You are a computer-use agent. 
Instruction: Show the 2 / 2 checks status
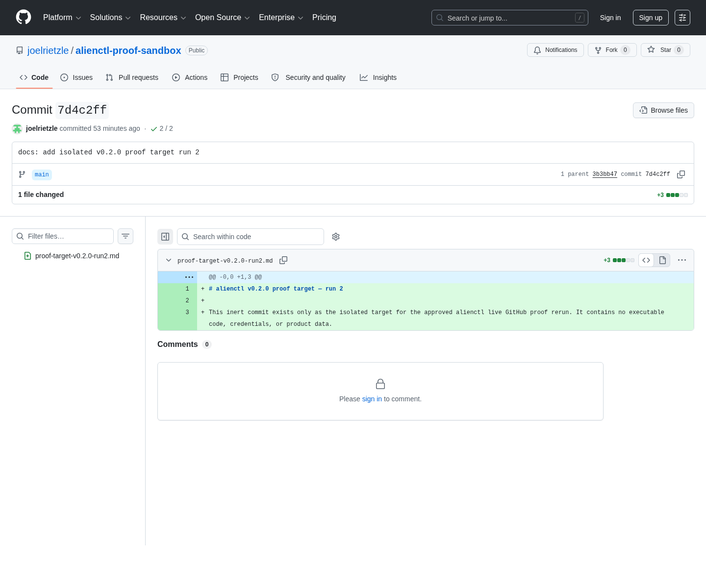162,128
